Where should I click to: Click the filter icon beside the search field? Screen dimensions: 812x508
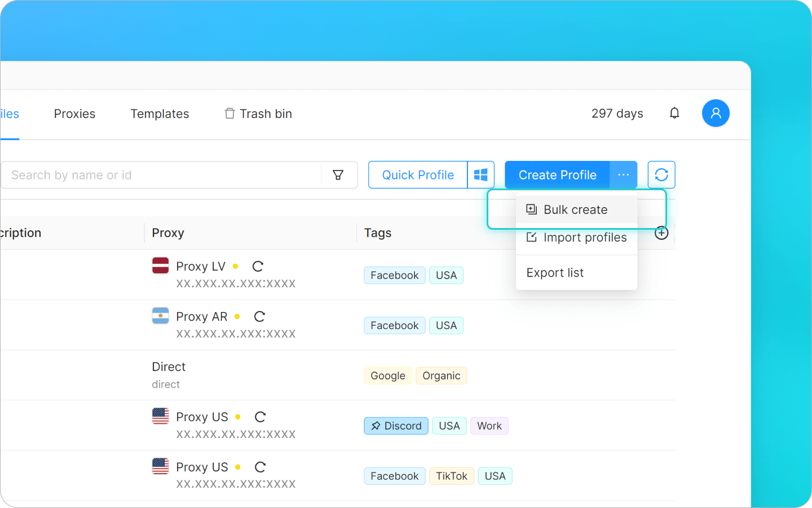338,175
